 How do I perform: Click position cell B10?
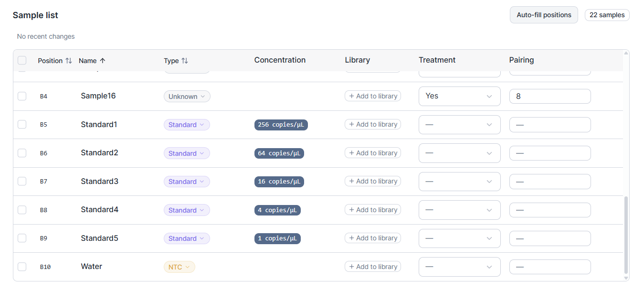click(x=45, y=267)
